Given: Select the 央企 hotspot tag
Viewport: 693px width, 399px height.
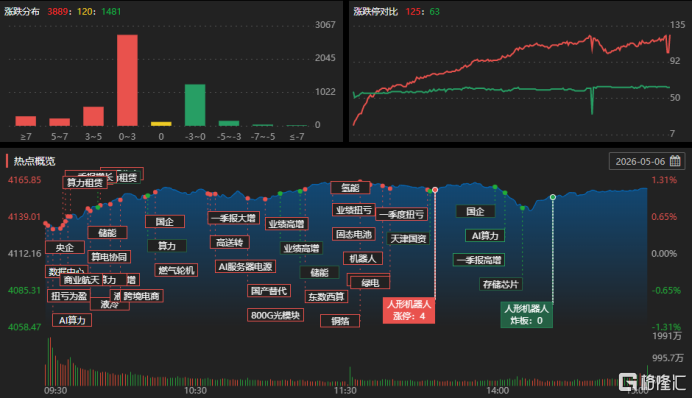Looking at the screenshot, I should tap(65, 247).
